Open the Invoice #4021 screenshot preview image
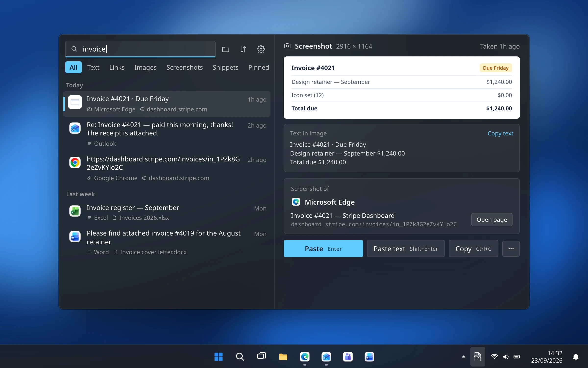The height and width of the screenshot is (368, 588). pos(402,88)
